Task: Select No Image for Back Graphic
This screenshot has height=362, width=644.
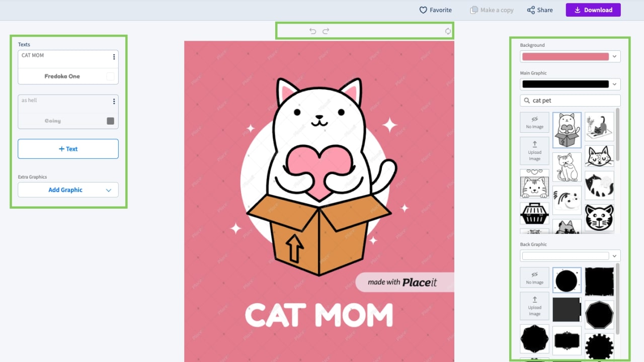Action: (534, 278)
